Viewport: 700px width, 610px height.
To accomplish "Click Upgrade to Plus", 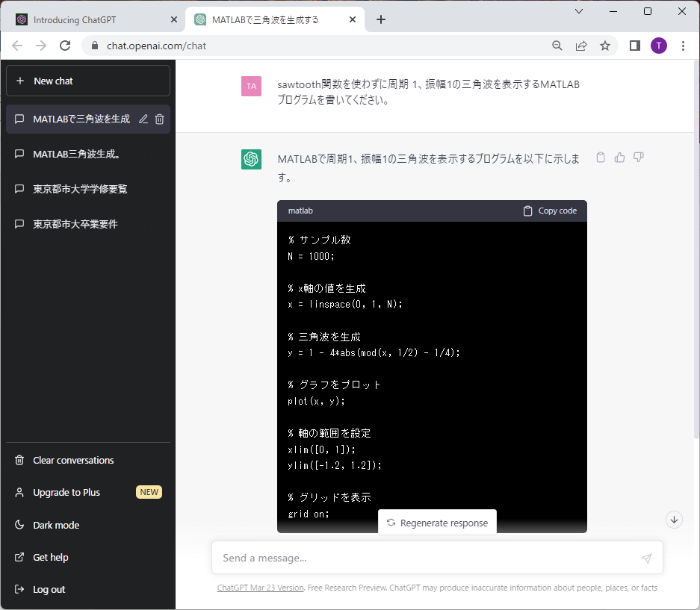I will click(x=88, y=492).
